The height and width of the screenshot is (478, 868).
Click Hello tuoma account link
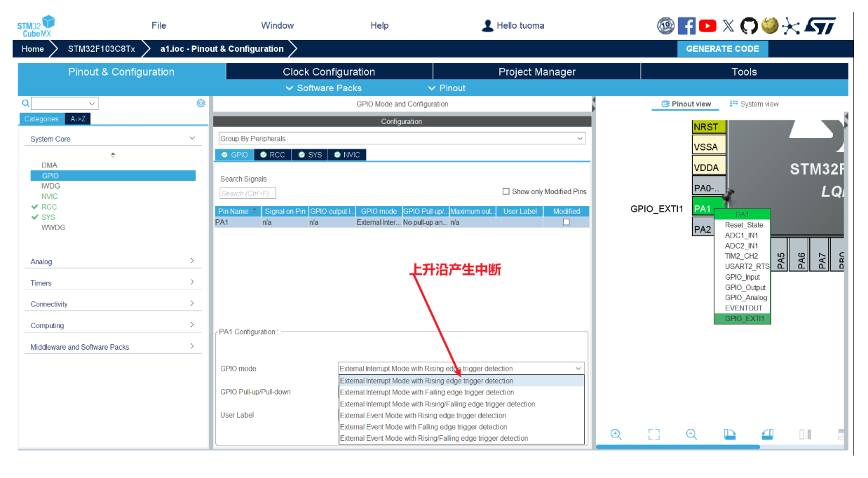click(520, 26)
